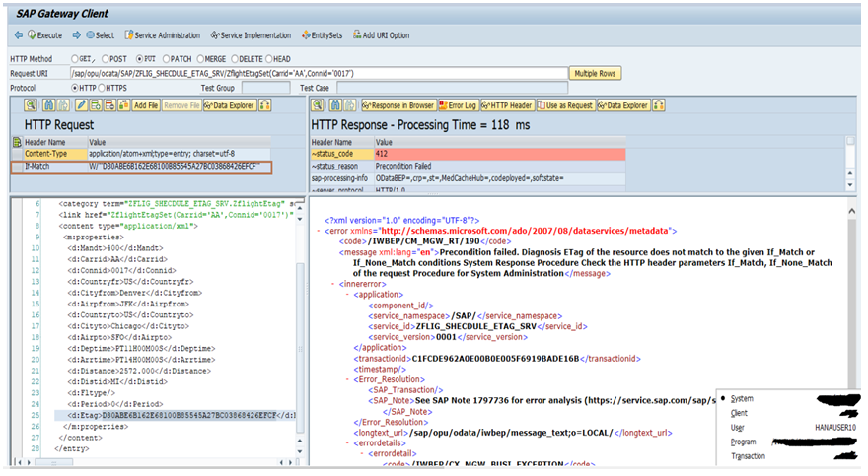The width and height of the screenshot is (868, 476).
Task: Open Data Explorer in HTTP Request toolbar
Action: coord(230,105)
